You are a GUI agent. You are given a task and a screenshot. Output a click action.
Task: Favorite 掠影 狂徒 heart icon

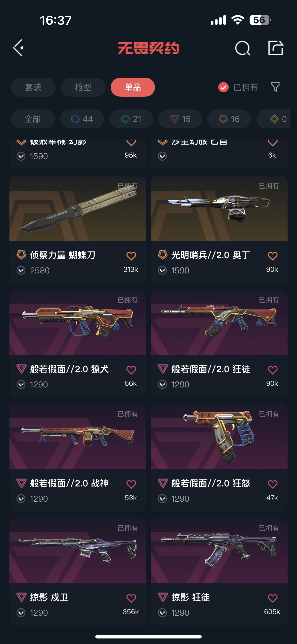[x=273, y=598]
